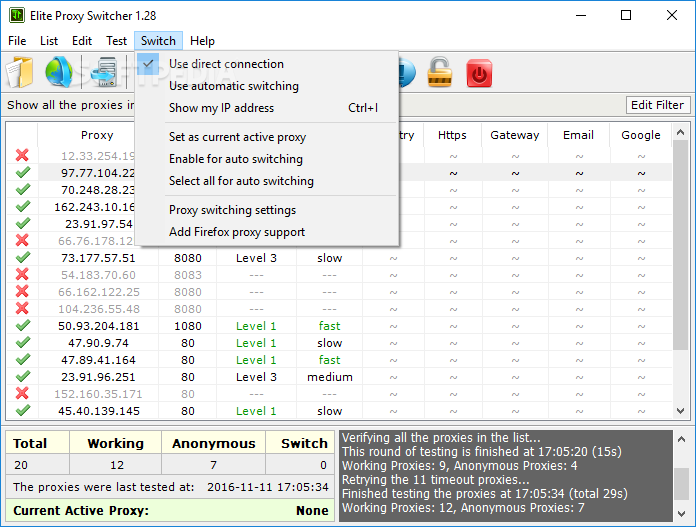Click the Anonymous count header
Screen dimensions: 696x527
point(214,443)
